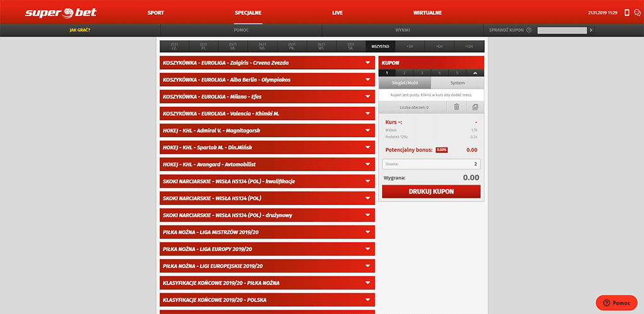This screenshot has height=314, width=644.
Task: Switch to coupon number 4
Action: pyautogui.click(x=440, y=73)
